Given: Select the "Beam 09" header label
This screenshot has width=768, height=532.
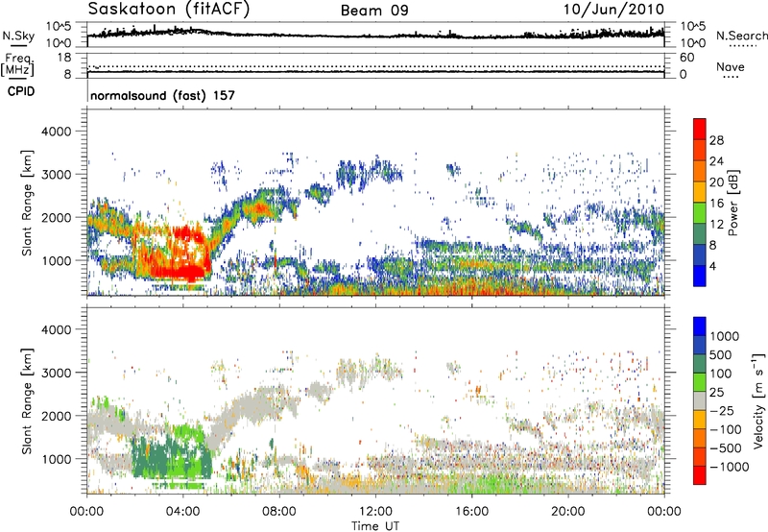Looking at the screenshot, I should coord(374,11).
